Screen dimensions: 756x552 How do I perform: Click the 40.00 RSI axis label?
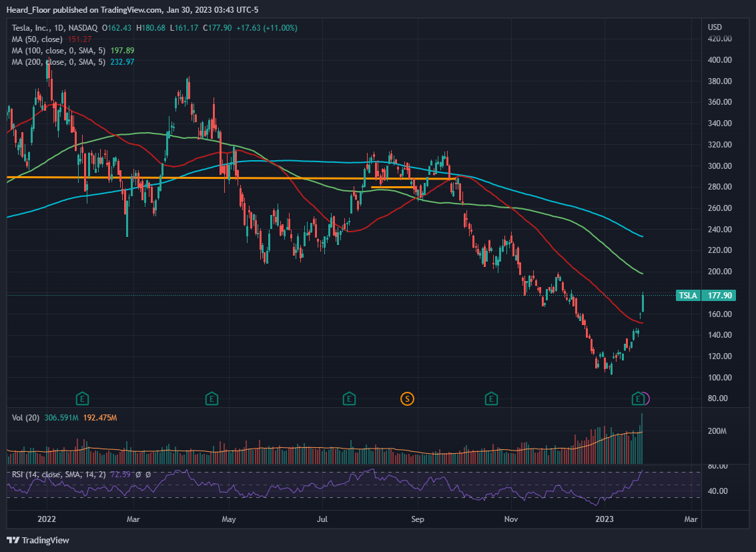(717, 491)
